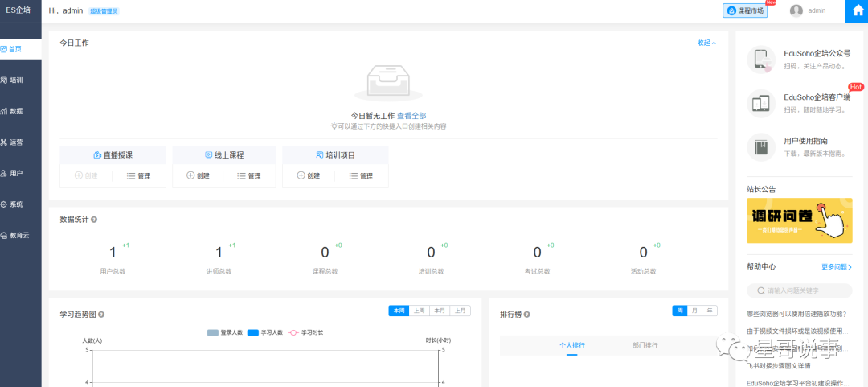Click the blue home icon at top right

tap(857, 11)
